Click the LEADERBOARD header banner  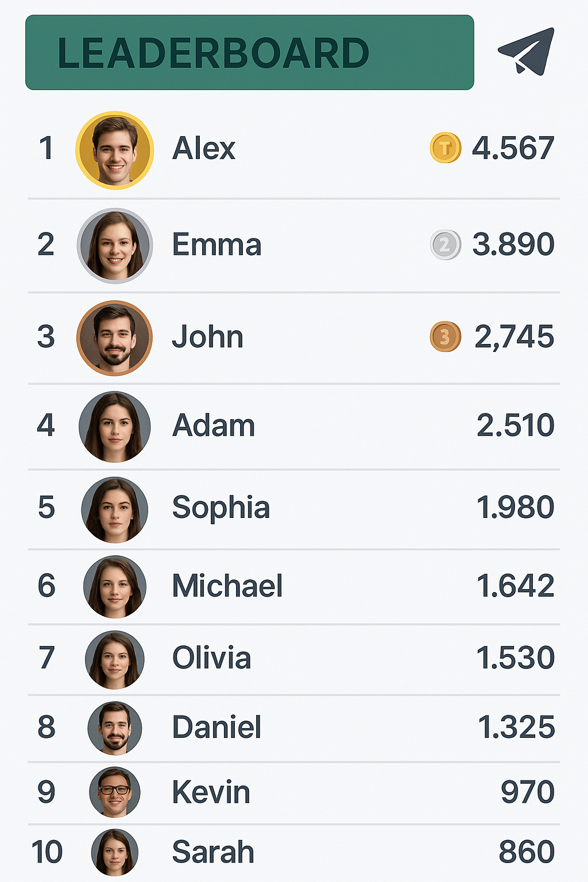click(x=250, y=52)
